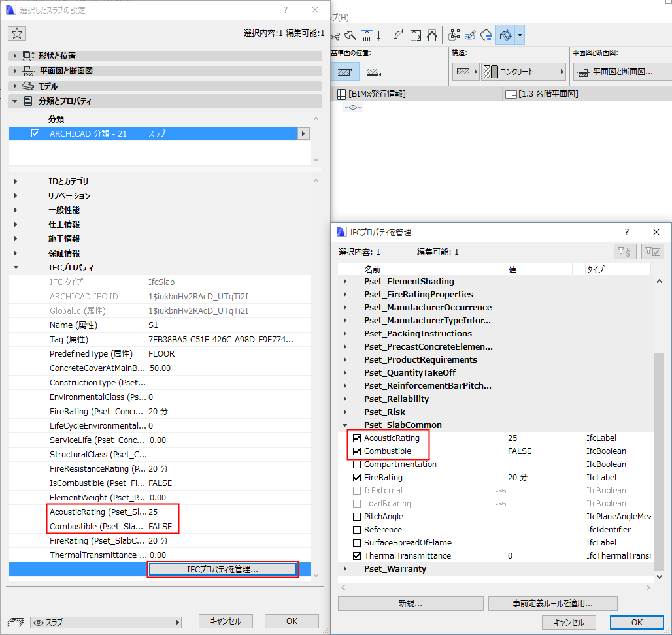
Task: Click the BIMx発行情報 grid icon
Action: (x=343, y=93)
